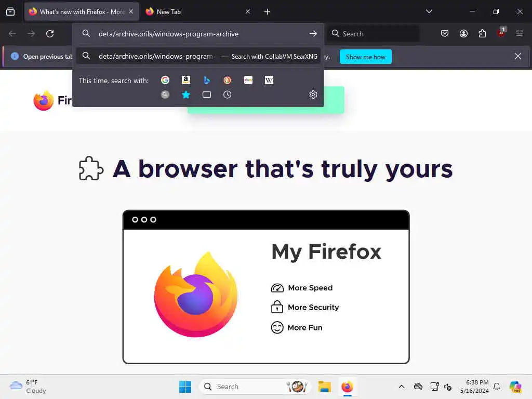Open the Windows Start menu

185,387
